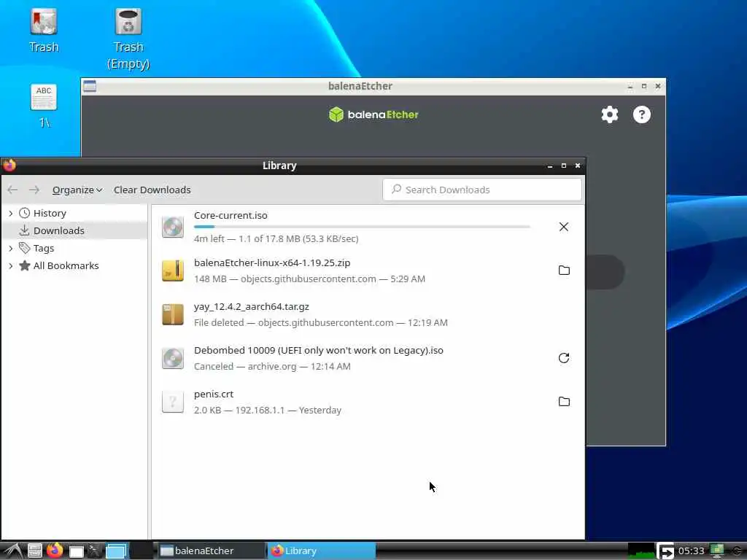Expand the All Bookmarks tree node

click(10, 265)
